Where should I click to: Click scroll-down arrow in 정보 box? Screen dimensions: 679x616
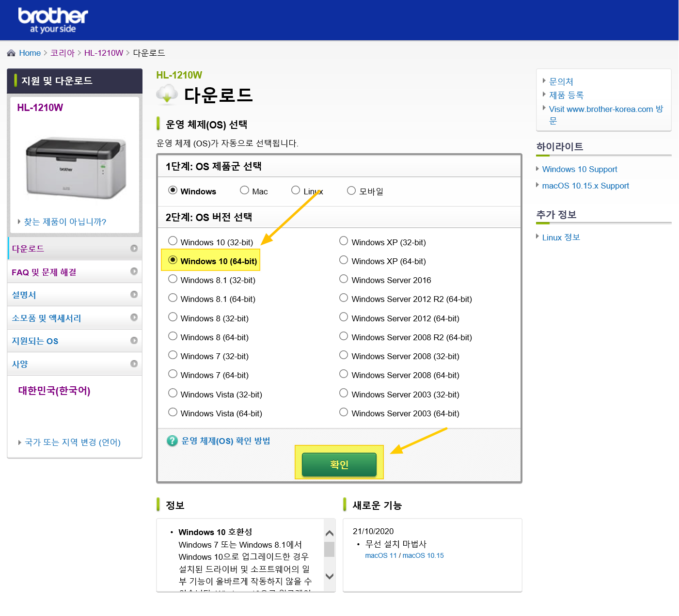click(330, 576)
